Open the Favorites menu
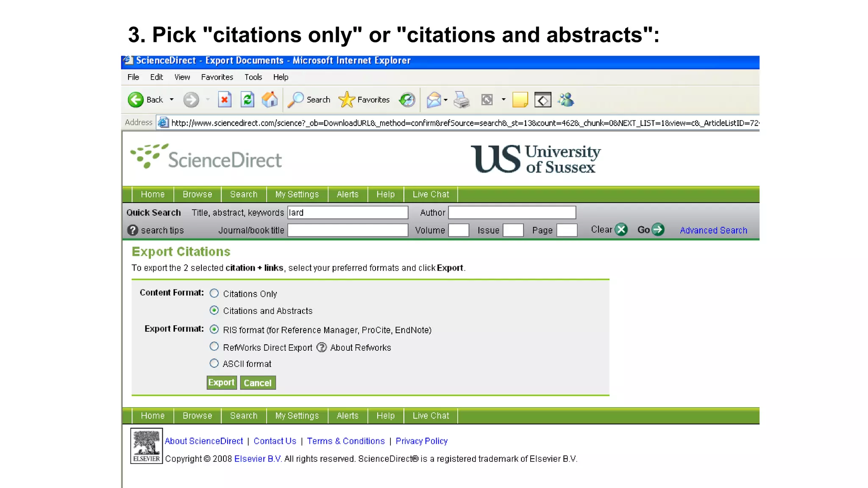Viewport: 868px width, 488px height. (217, 77)
